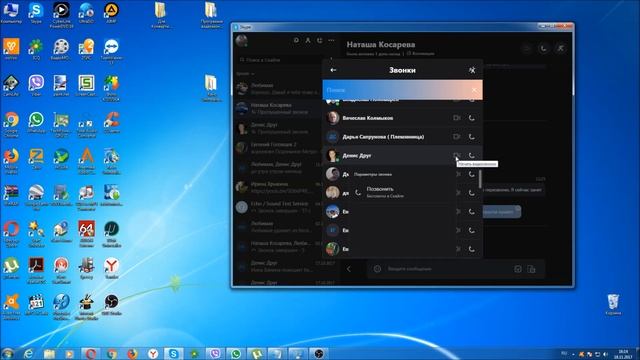This screenshot has width=640, height=360.
Task: Click the taskbar clock
Action: [623, 354]
